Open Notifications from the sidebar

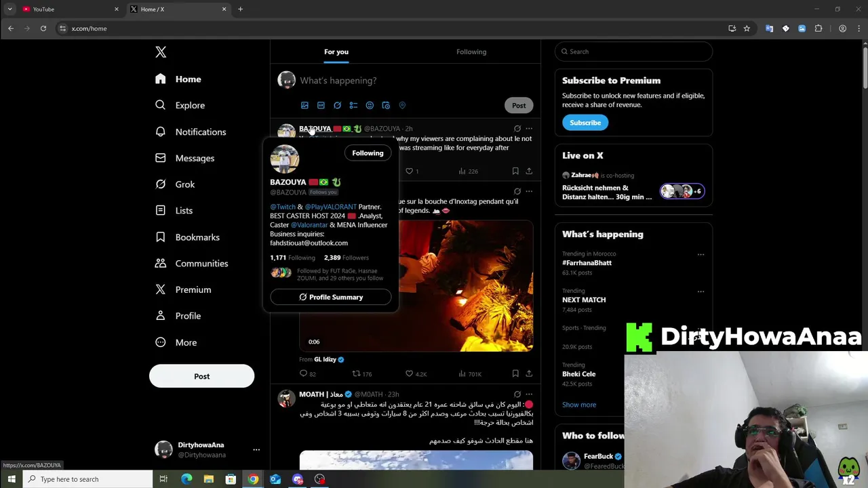pyautogui.click(x=191, y=131)
